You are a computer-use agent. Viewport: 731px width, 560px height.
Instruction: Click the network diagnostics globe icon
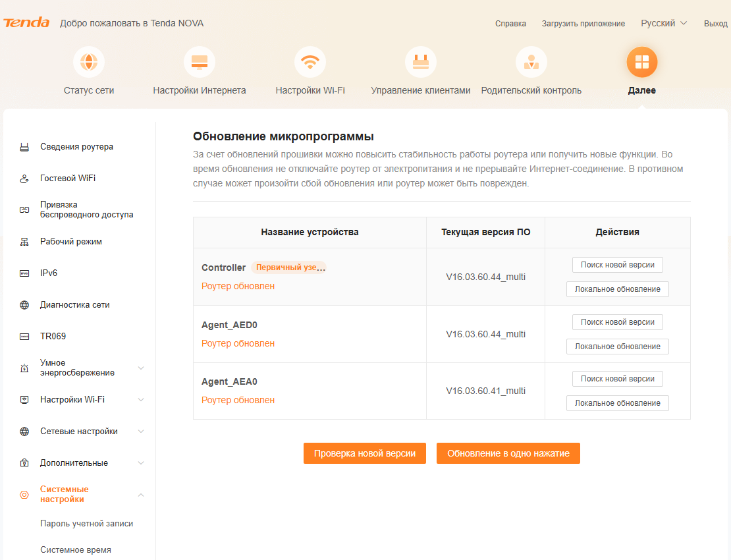pos(24,305)
